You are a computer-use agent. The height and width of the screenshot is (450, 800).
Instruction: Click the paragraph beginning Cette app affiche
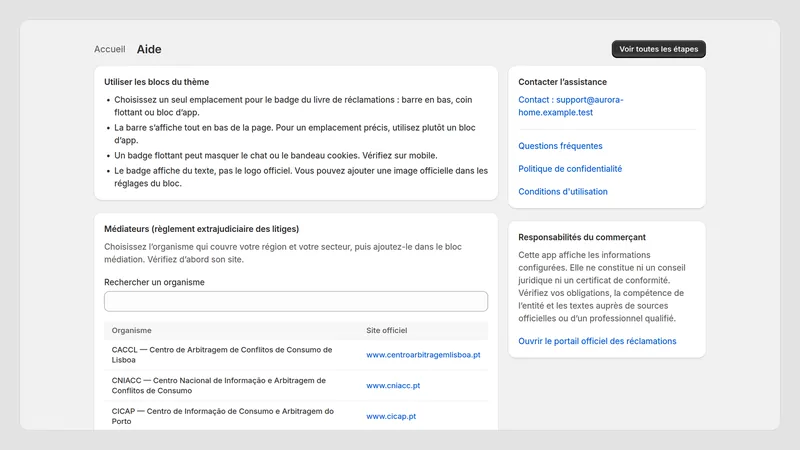pyautogui.click(x=602, y=287)
